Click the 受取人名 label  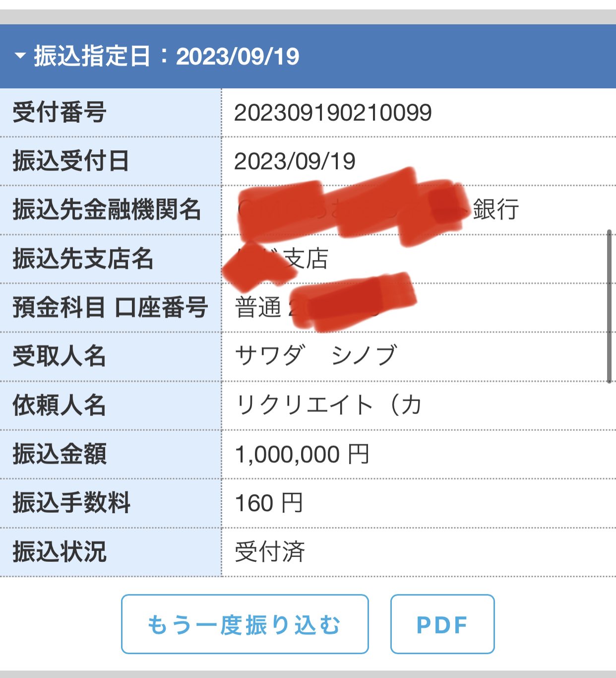pyautogui.click(x=60, y=356)
